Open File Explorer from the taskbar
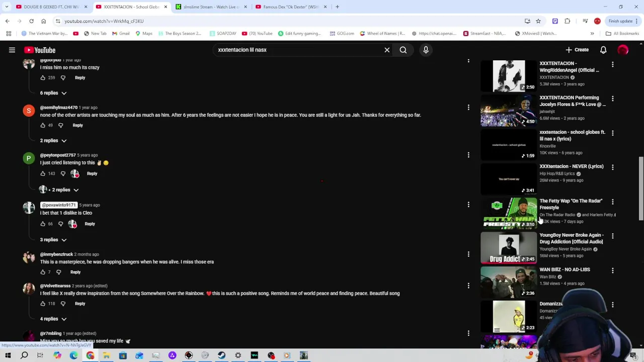 106,355
